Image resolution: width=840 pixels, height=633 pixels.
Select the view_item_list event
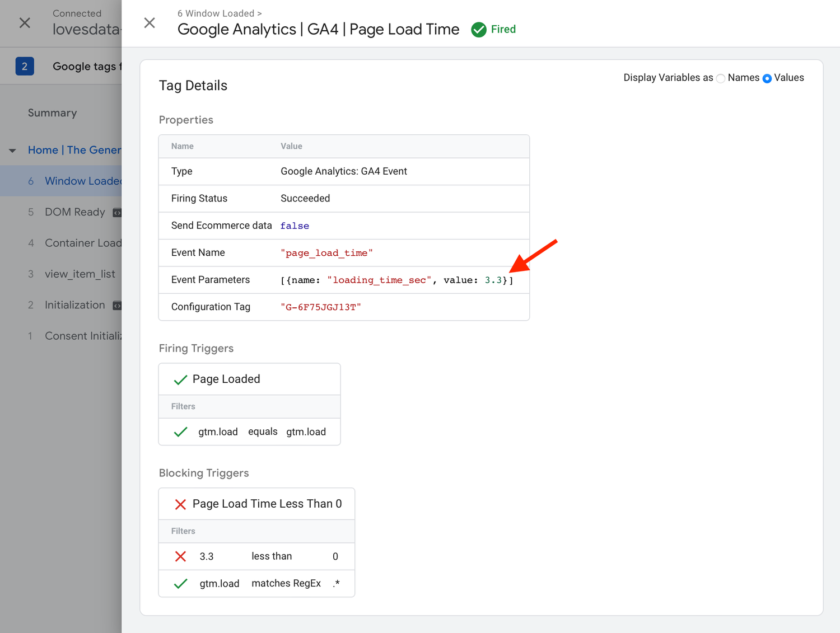80,274
